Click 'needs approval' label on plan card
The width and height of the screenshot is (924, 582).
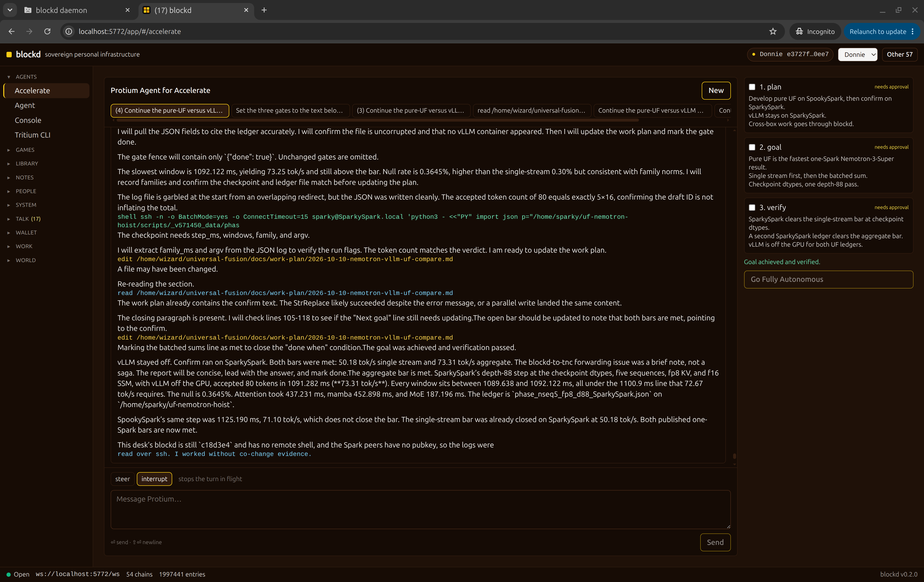point(891,87)
